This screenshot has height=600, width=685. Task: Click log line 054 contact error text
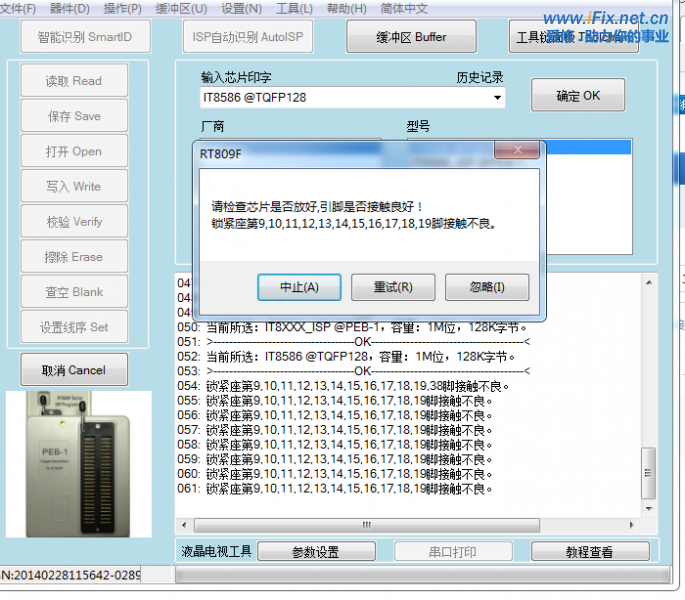tap(343, 386)
